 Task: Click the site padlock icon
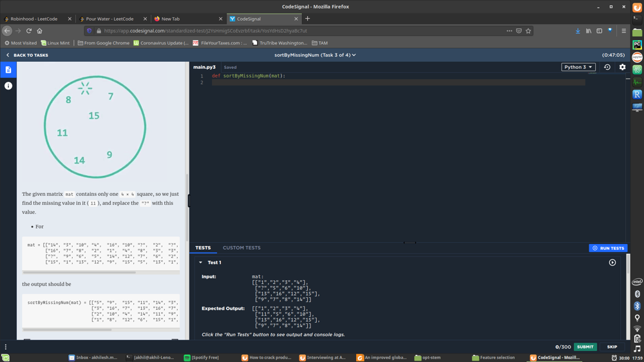coord(99,31)
